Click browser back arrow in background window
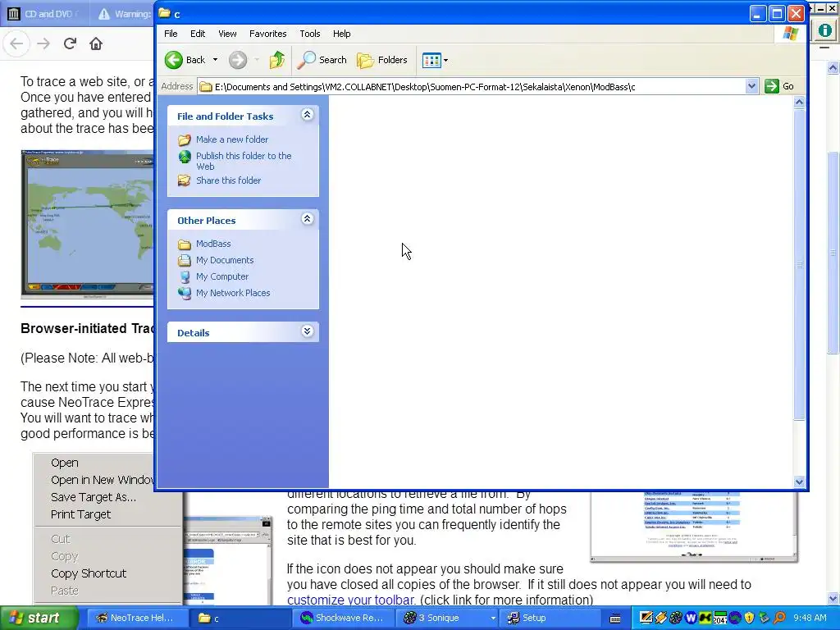 pyautogui.click(x=16, y=43)
